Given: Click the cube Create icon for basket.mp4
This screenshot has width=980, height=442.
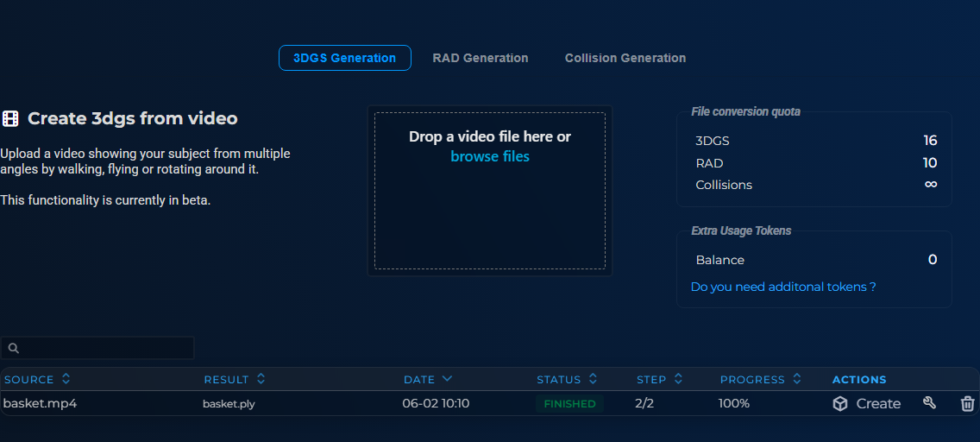Looking at the screenshot, I should tap(840, 404).
